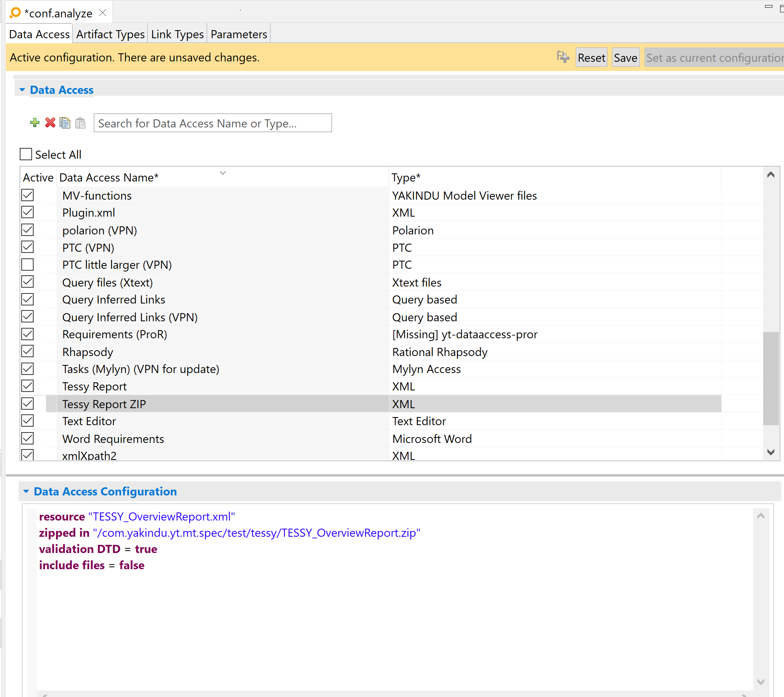784x697 pixels.
Task: Click the Active column header
Action: [38, 178]
